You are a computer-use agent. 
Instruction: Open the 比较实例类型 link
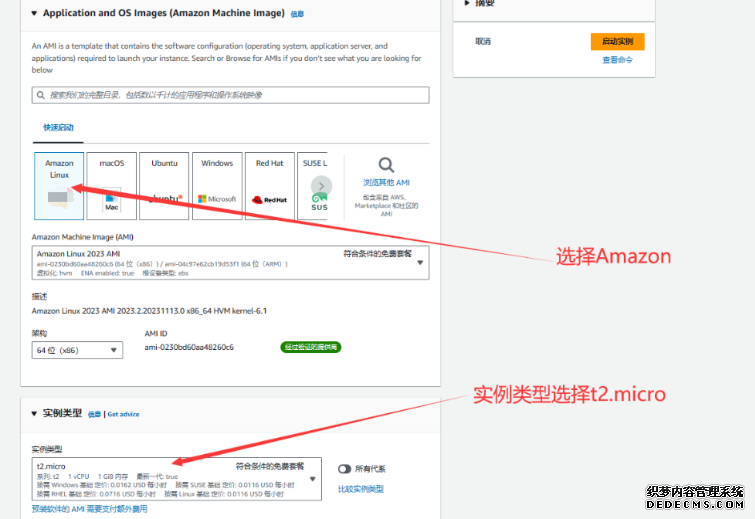coord(361,489)
